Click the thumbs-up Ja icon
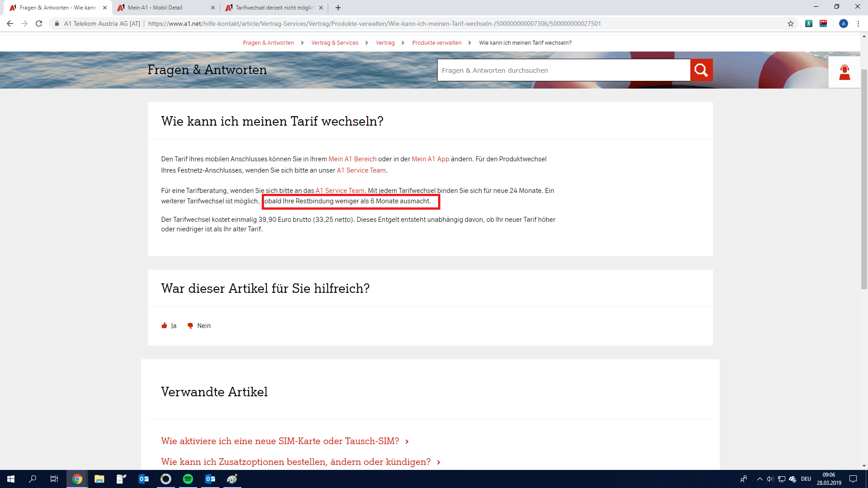 165,325
